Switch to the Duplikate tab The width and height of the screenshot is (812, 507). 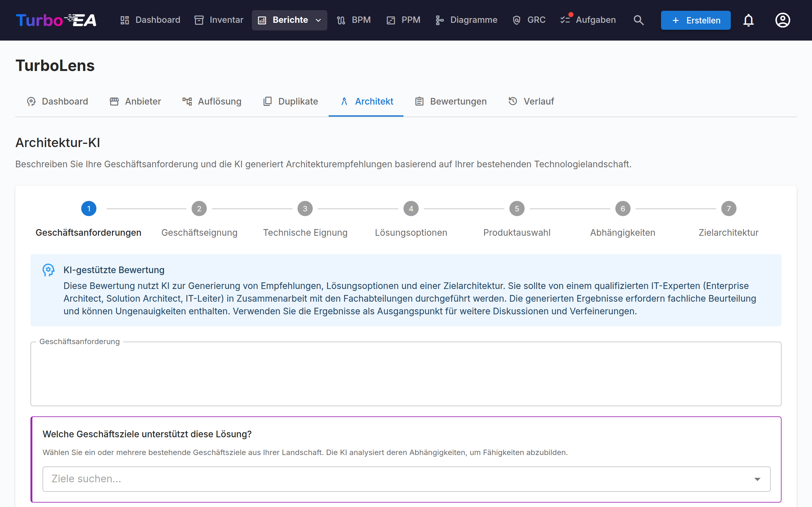(x=290, y=101)
